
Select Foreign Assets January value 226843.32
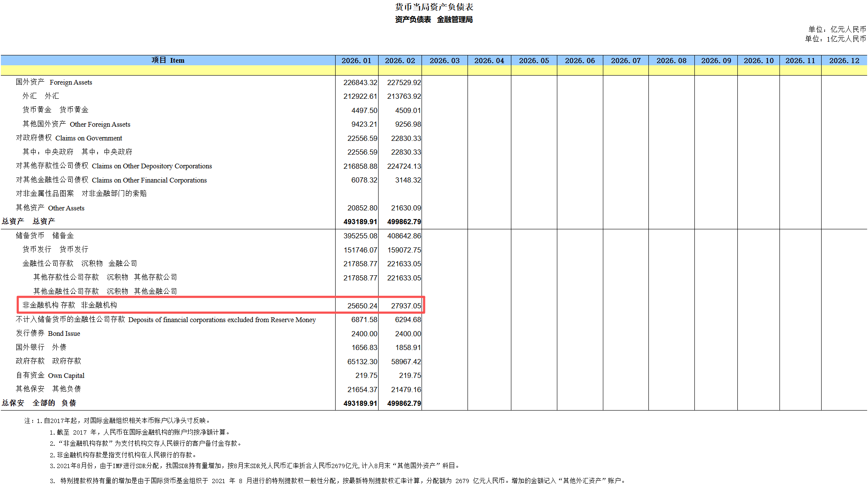(360, 82)
